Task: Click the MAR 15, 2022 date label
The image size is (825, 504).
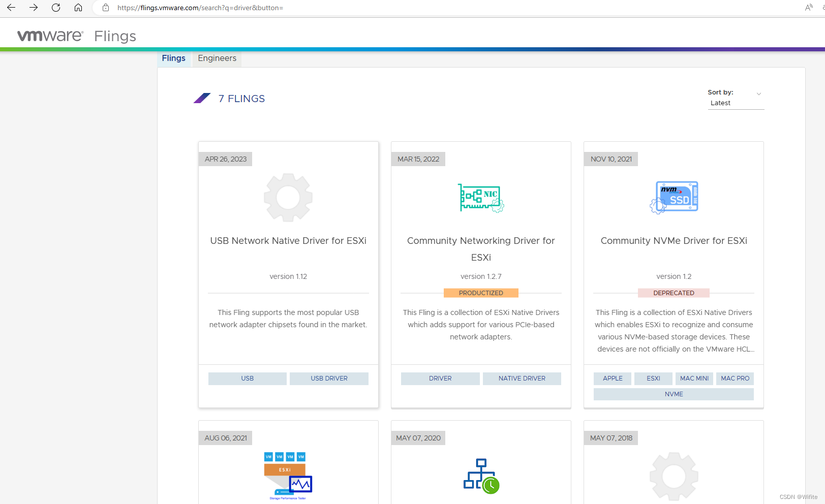Action: [418, 159]
